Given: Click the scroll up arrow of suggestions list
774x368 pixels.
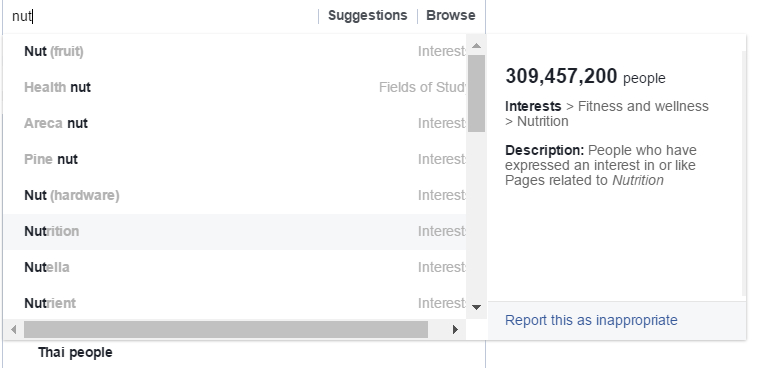Looking at the screenshot, I should click(x=476, y=46).
